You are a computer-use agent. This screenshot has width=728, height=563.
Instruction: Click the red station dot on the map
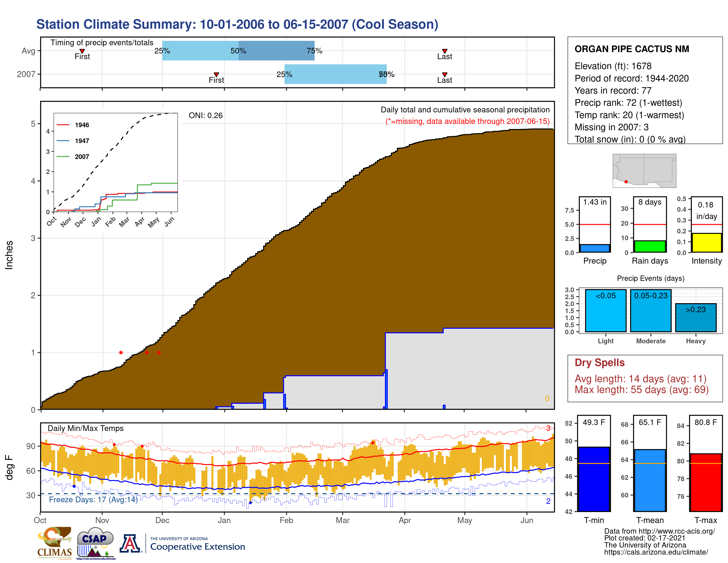626,182
